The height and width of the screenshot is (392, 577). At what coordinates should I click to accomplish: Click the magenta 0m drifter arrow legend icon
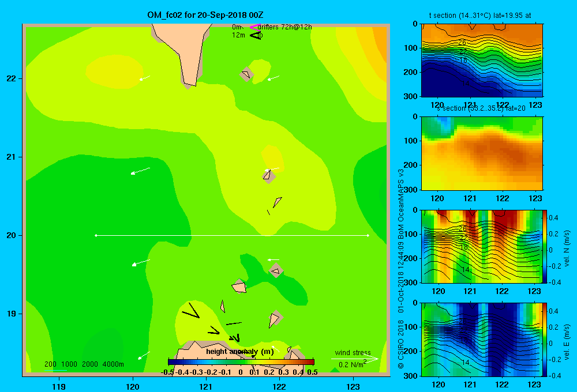(256, 27)
